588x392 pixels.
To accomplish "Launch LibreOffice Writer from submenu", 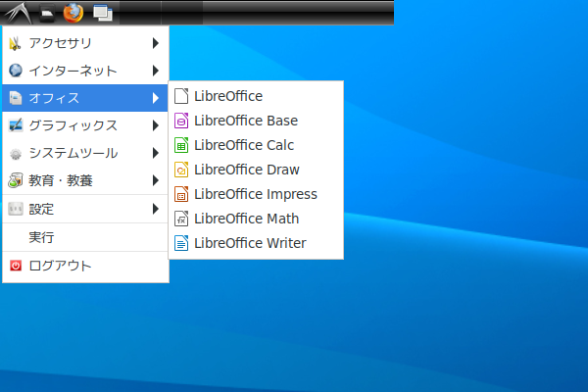I will [x=256, y=243].
